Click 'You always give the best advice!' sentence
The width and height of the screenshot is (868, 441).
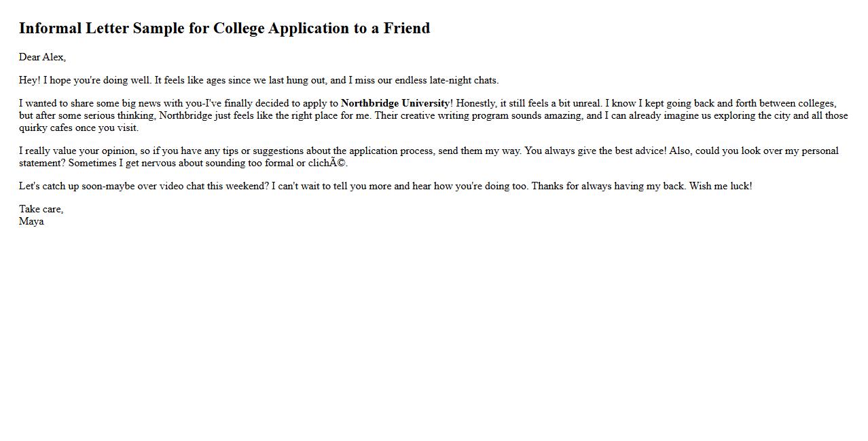click(596, 151)
